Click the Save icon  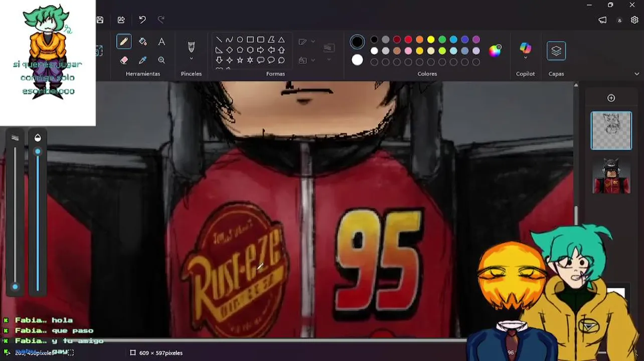[x=100, y=20]
